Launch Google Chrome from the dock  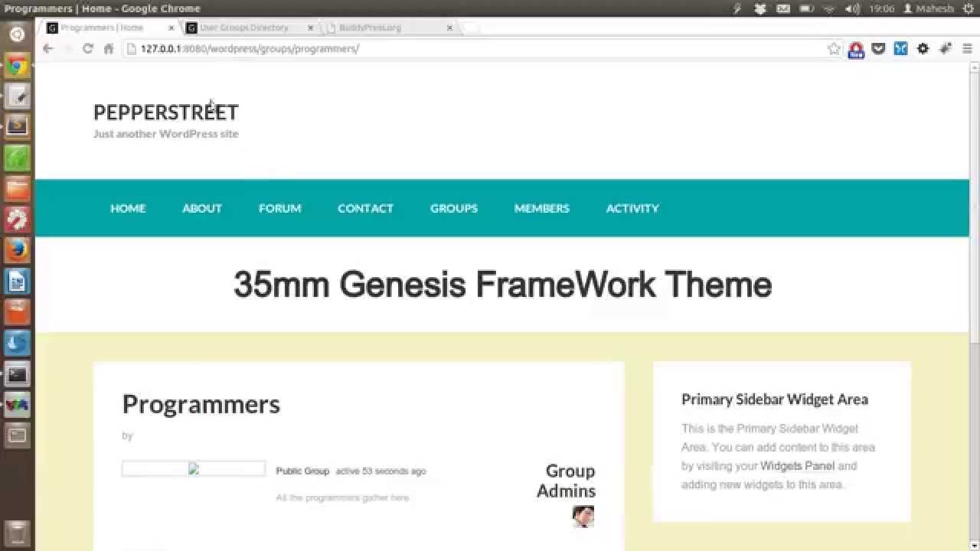tap(17, 66)
